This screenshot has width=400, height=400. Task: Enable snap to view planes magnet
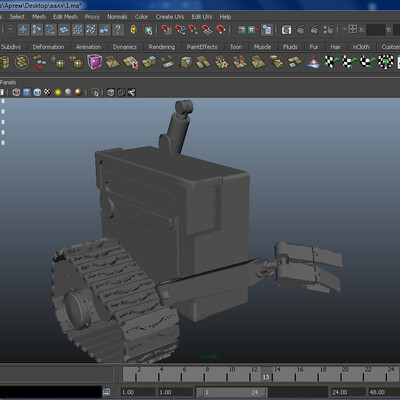pos(207,30)
